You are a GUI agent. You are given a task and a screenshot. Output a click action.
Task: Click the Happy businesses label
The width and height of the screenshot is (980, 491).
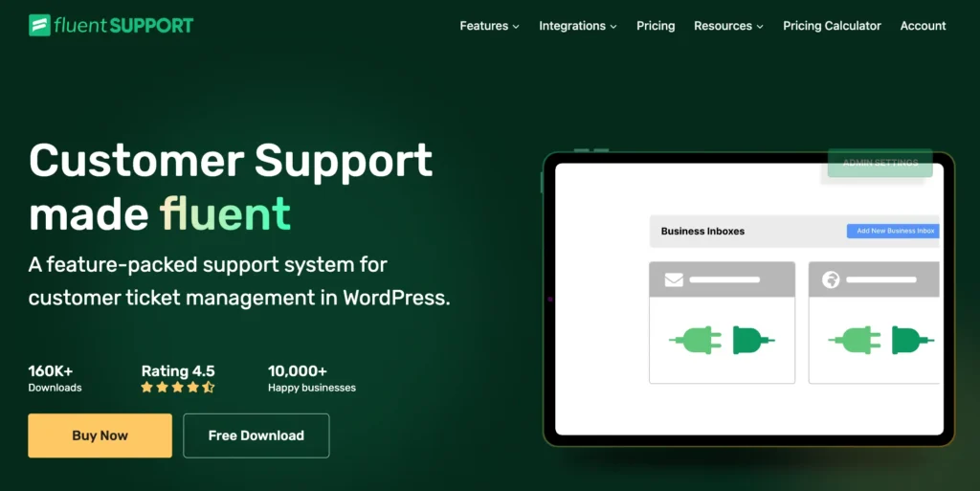[312, 388]
